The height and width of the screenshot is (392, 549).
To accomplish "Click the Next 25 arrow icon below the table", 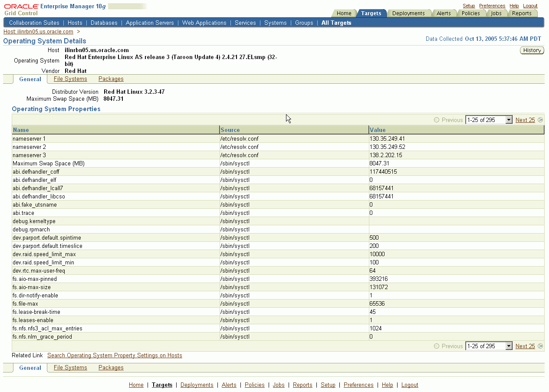I will click(540, 346).
